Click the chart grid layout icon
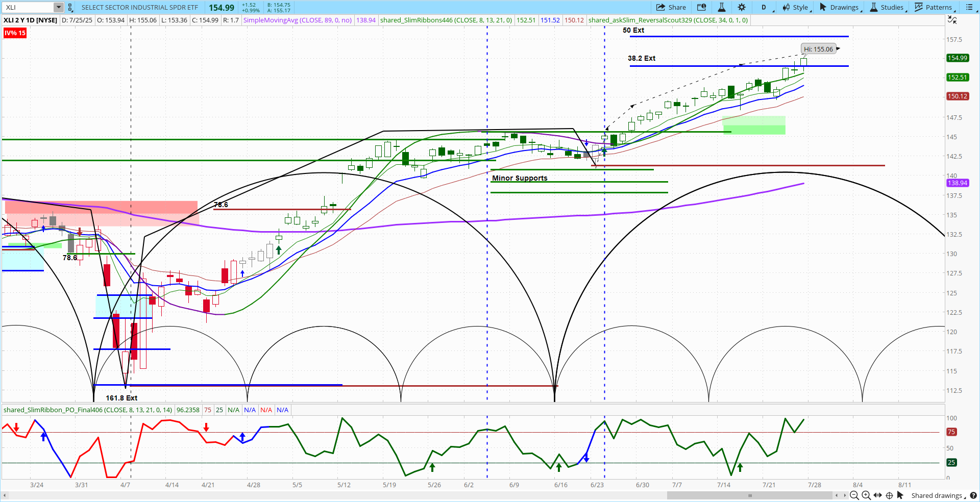Screen dimensions: 980x502 969,7
